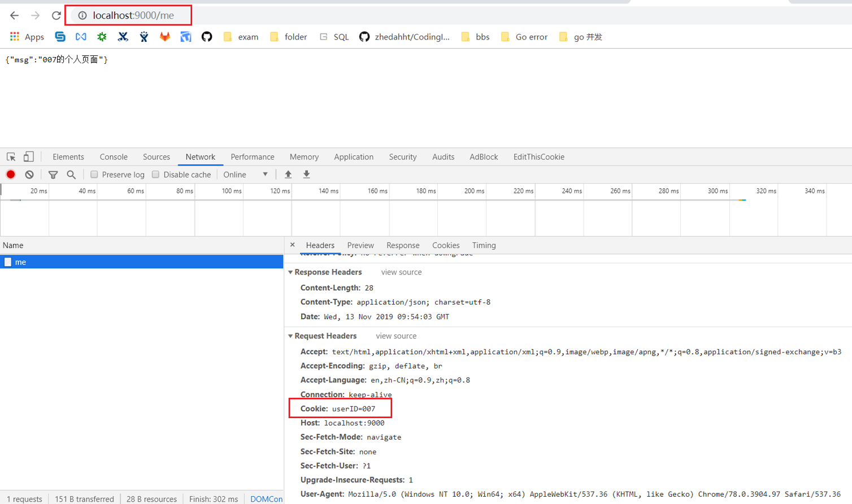852x504 pixels.
Task: Reload the page
Action: pos(56,15)
